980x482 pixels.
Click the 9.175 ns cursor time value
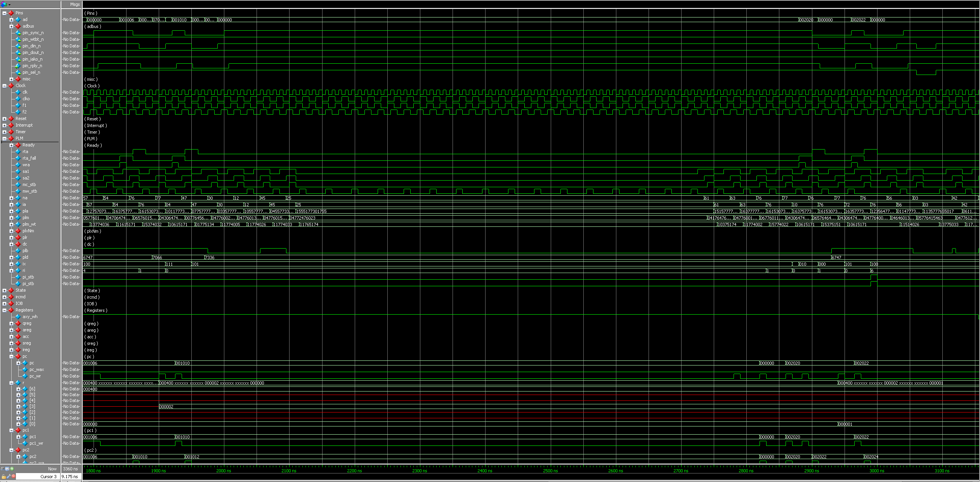coord(70,477)
